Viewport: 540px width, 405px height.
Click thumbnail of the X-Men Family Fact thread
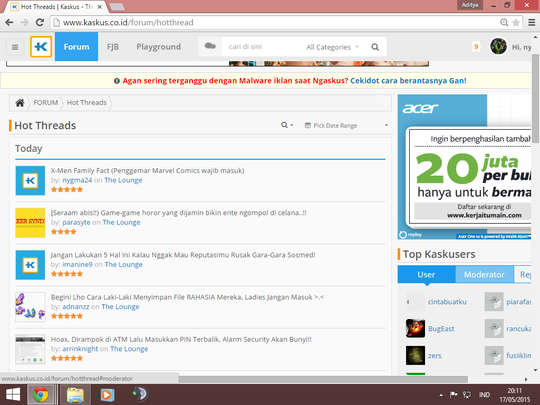pyautogui.click(x=30, y=180)
